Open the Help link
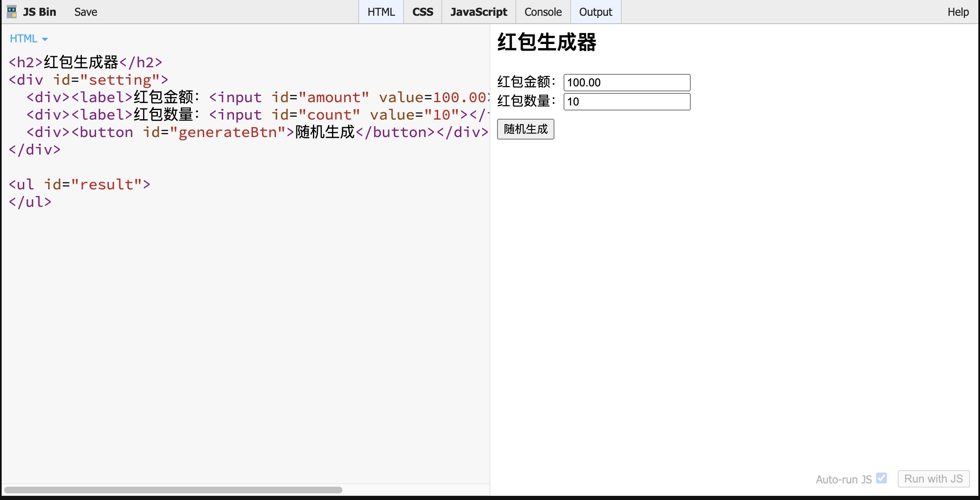The width and height of the screenshot is (980, 500). (x=958, y=12)
